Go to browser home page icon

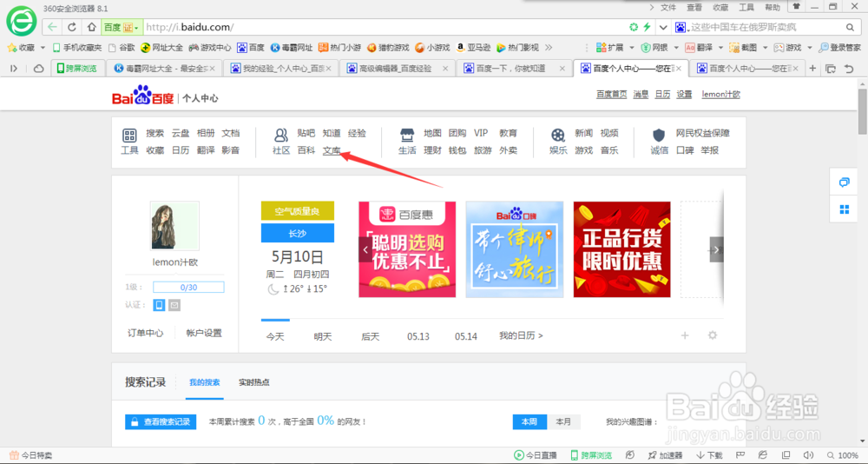[91, 27]
